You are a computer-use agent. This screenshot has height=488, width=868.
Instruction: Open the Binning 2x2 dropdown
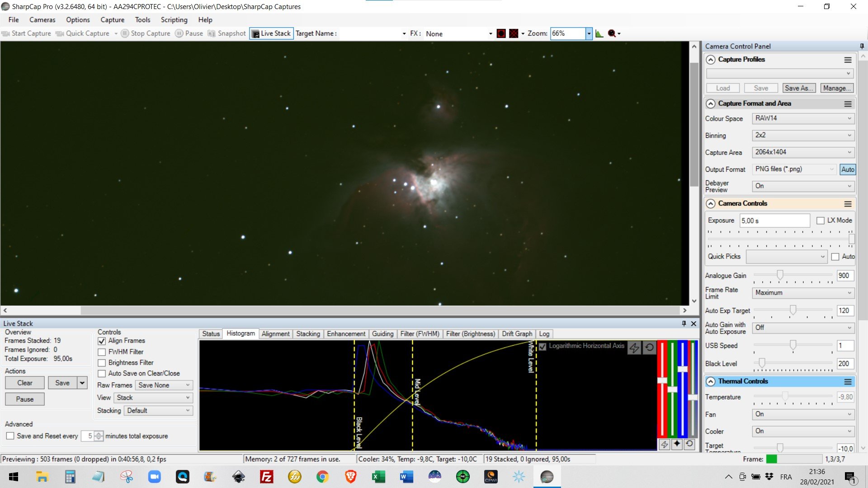(803, 135)
